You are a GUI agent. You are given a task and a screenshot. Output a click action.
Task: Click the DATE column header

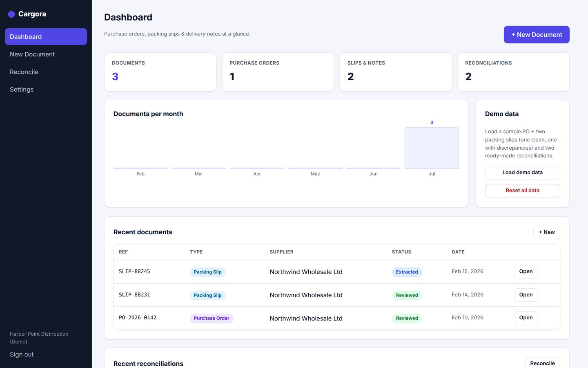(x=458, y=252)
